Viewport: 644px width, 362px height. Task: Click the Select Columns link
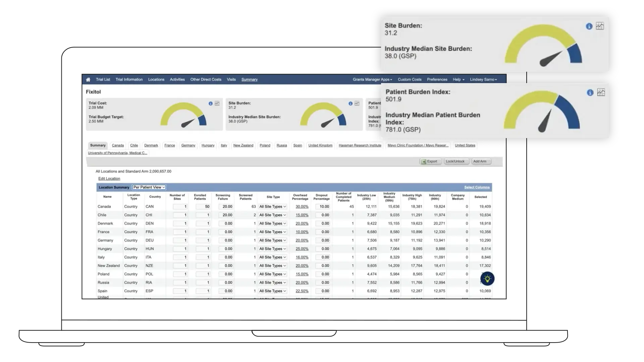point(477,187)
